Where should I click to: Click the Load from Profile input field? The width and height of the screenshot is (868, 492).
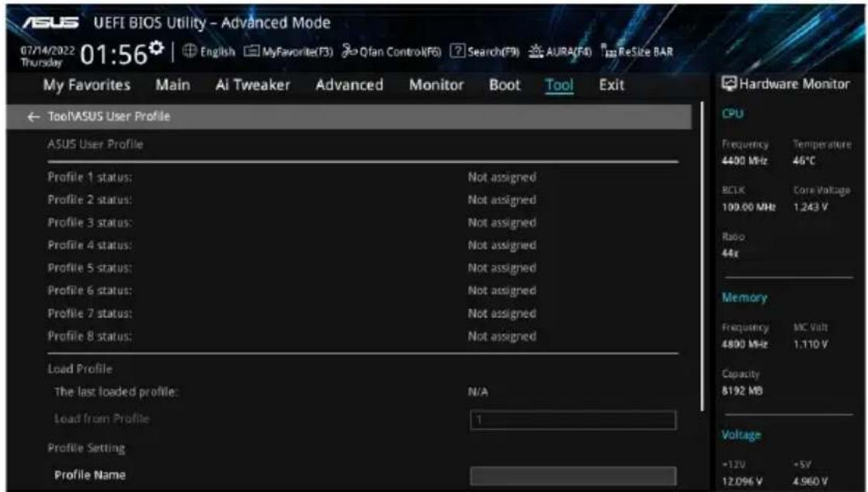(573, 420)
